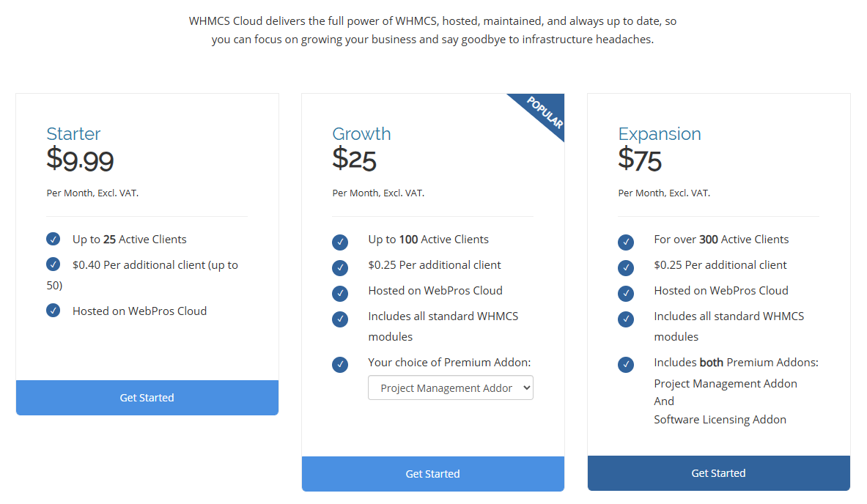Screen dimensions: 867x504
Task: Select the Growth plan heading
Action: coord(361,134)
